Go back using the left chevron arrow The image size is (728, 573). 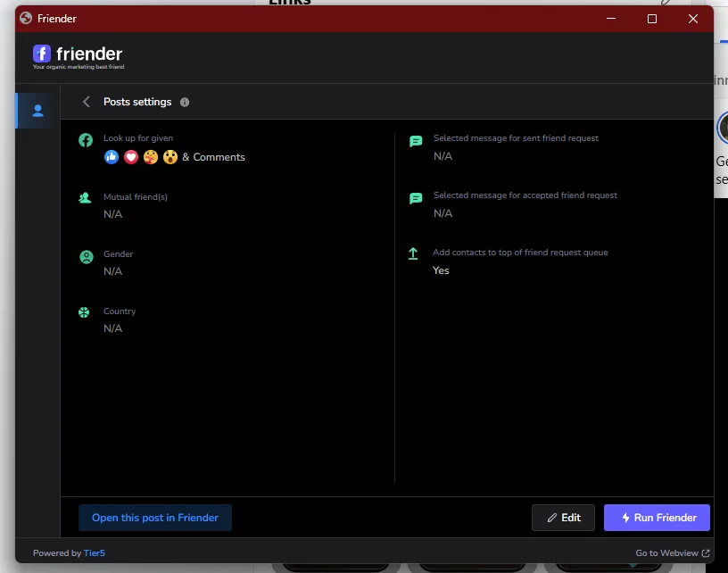coord(86,102)
